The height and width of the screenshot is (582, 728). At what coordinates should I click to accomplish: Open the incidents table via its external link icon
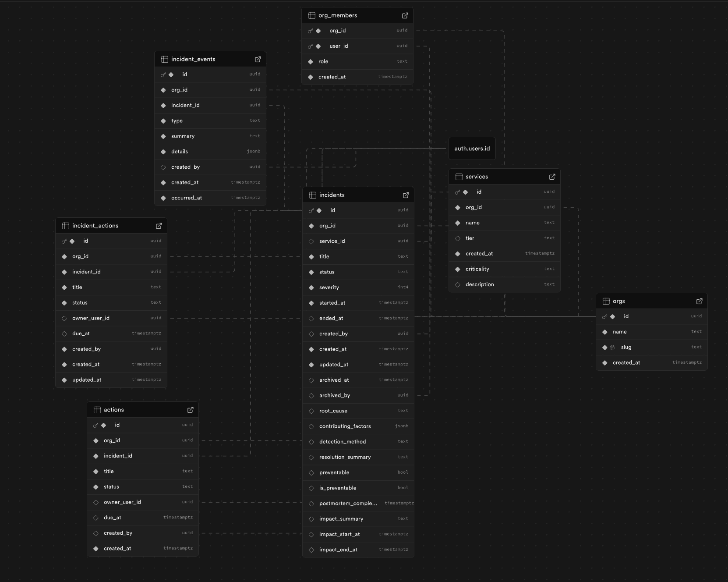[406, 195]
